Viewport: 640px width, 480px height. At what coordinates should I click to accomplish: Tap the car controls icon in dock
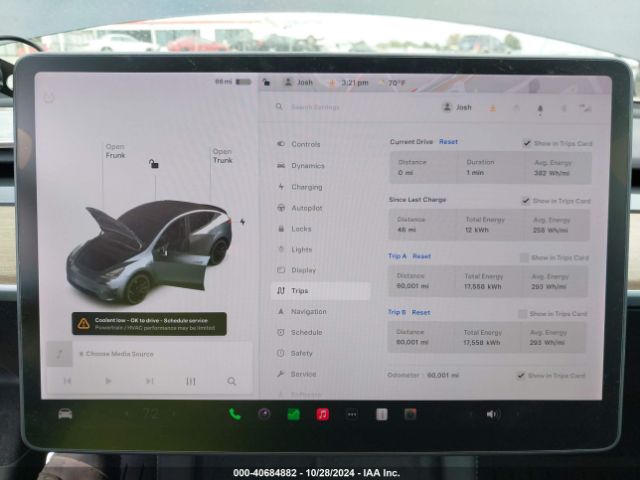[65, 414]
